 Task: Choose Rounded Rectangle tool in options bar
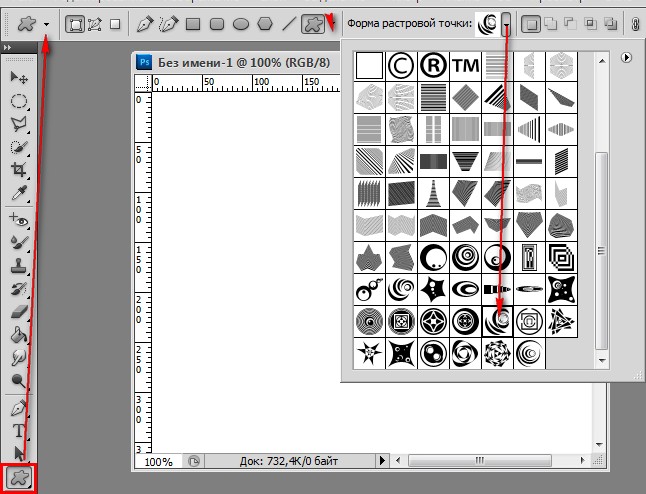pos(217,24)
